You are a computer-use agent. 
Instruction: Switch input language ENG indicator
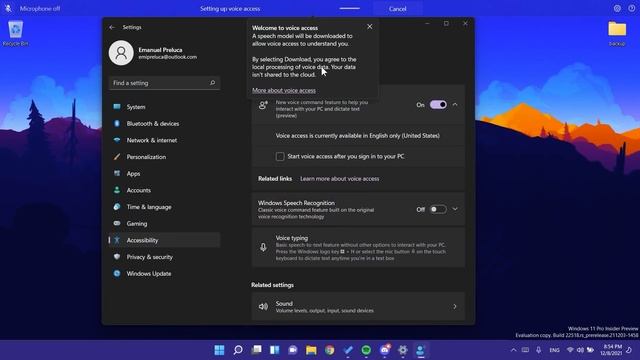554,350
